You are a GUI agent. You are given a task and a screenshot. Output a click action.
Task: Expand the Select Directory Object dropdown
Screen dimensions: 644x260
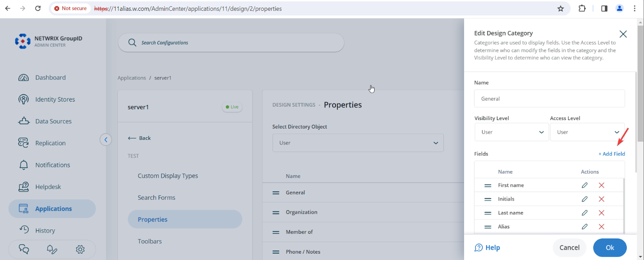358,143
